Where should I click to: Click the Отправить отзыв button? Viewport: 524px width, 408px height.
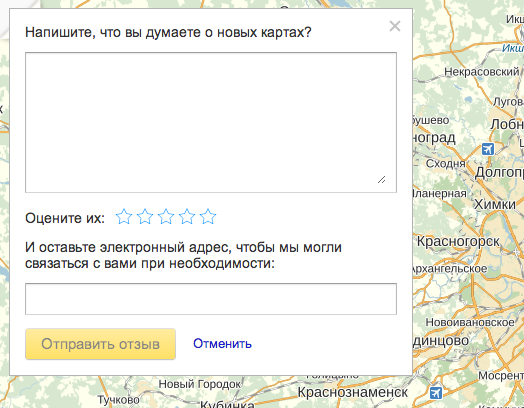tap(101, 344)
